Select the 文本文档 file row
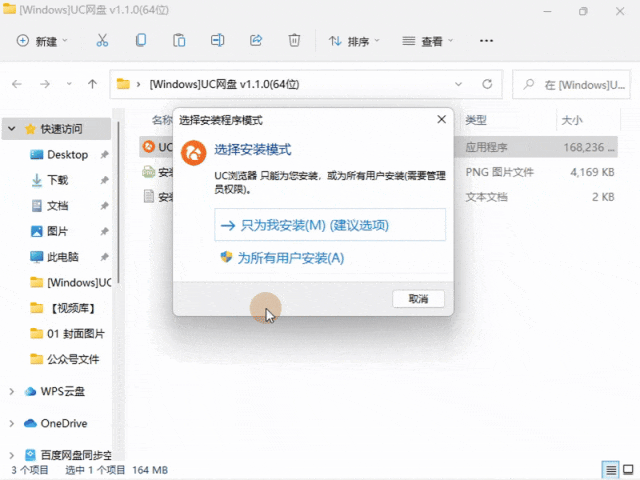The image size is (640, 480). coord(378,197)
